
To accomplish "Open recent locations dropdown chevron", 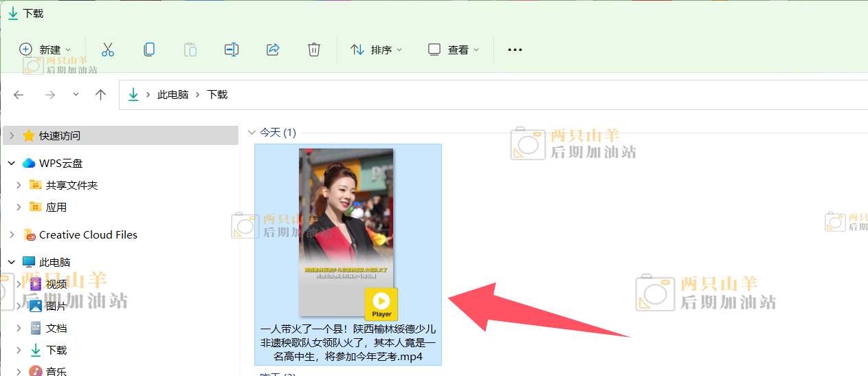I will coord(76,95).
